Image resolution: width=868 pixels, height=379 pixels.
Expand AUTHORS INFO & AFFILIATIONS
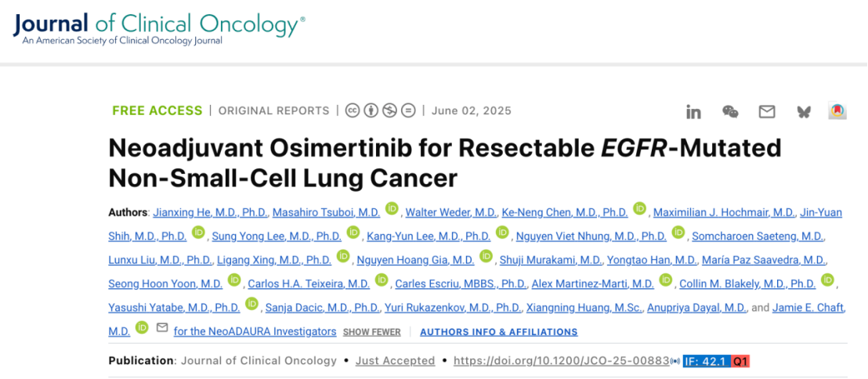point(499,332)
